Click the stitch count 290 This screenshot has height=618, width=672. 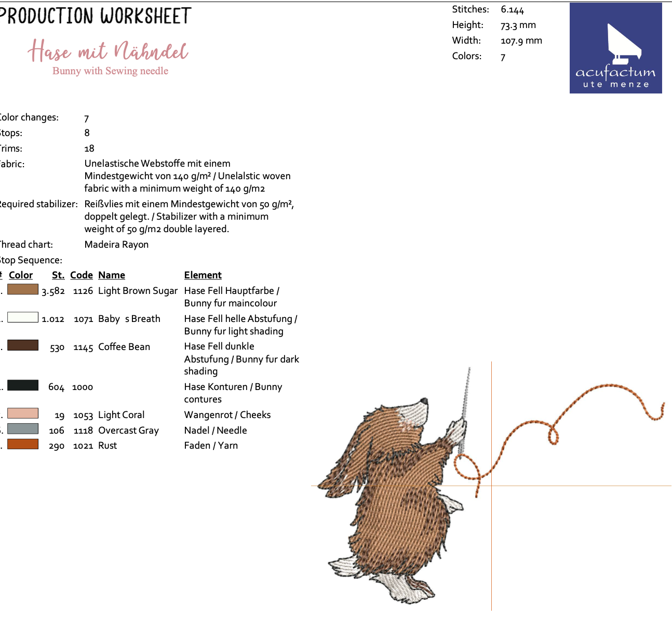(57, 446)
